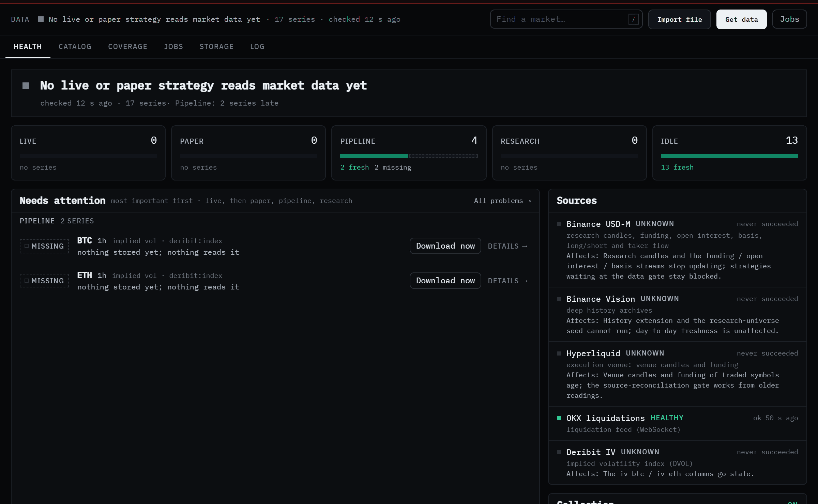Open the Deribit IV source entry
Viewport: 818px width, 504px height.
point(677,462)
